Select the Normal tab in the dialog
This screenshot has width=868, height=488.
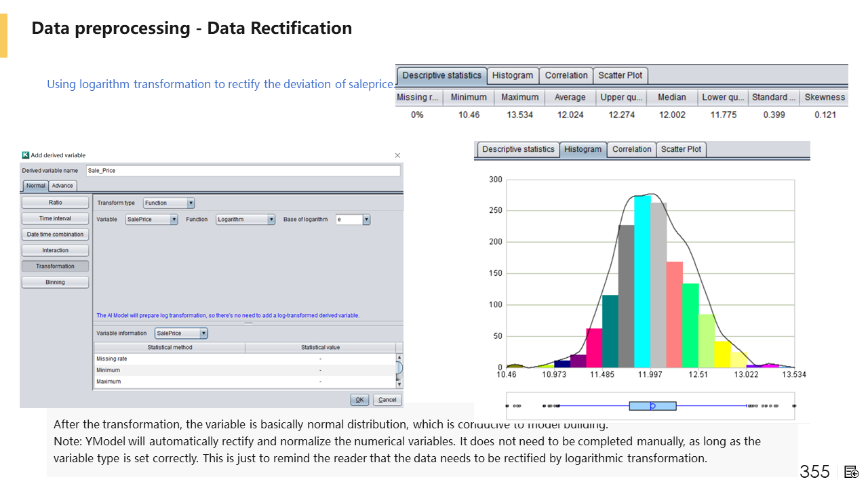point(36,186)
